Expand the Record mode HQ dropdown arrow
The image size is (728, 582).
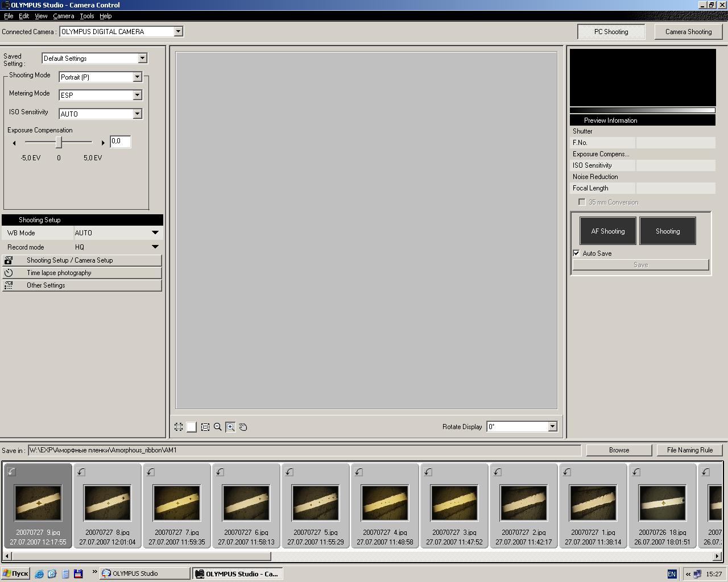click(155, 247)
